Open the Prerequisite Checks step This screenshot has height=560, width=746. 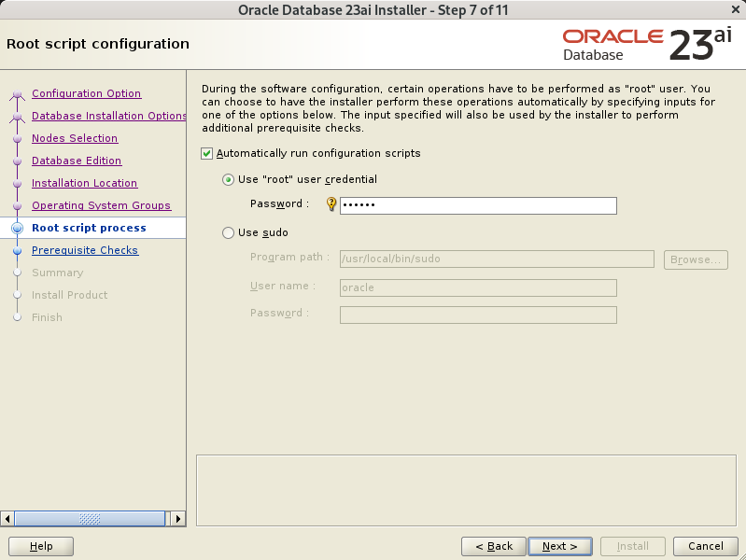(85, 250)
